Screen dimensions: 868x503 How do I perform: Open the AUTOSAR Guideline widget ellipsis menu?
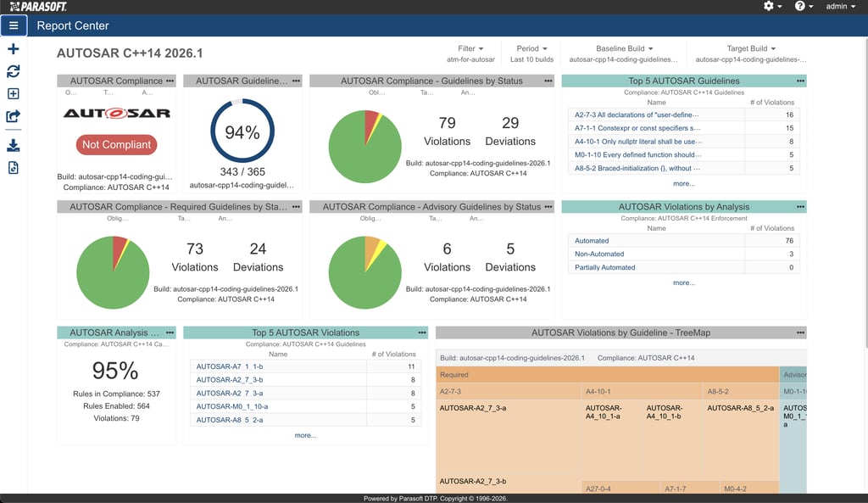click(296, 81)
